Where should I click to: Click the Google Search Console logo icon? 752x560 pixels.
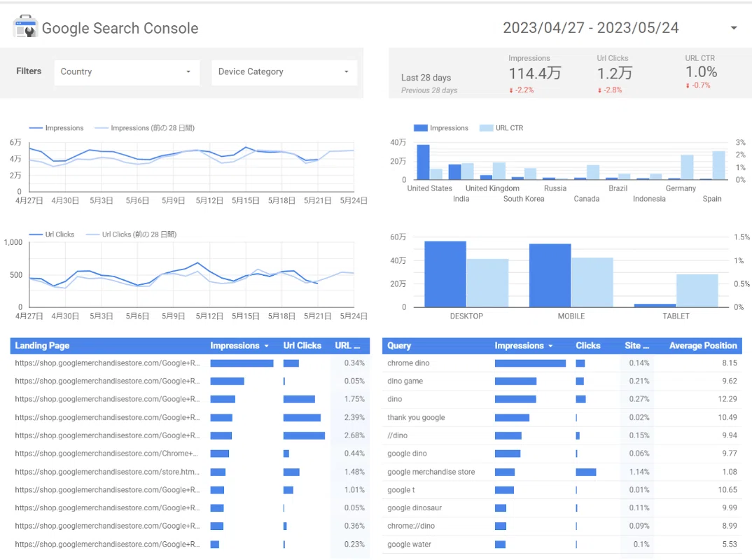pos(25,27)
